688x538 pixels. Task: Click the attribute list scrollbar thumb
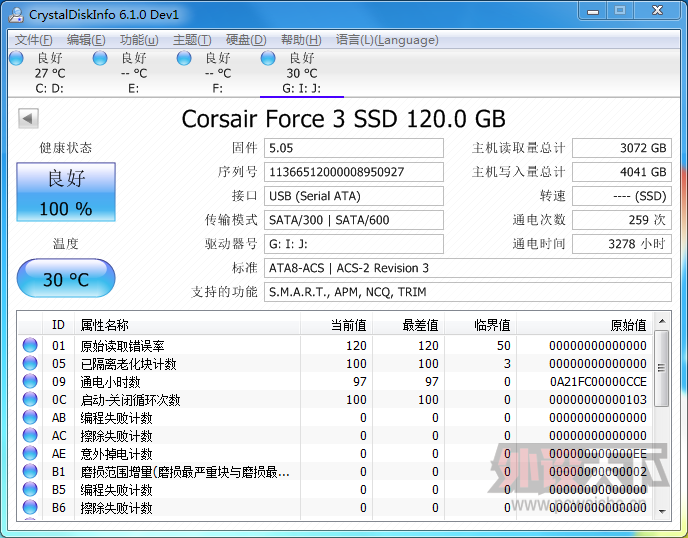pyautogui.click(x=662, y=368)
